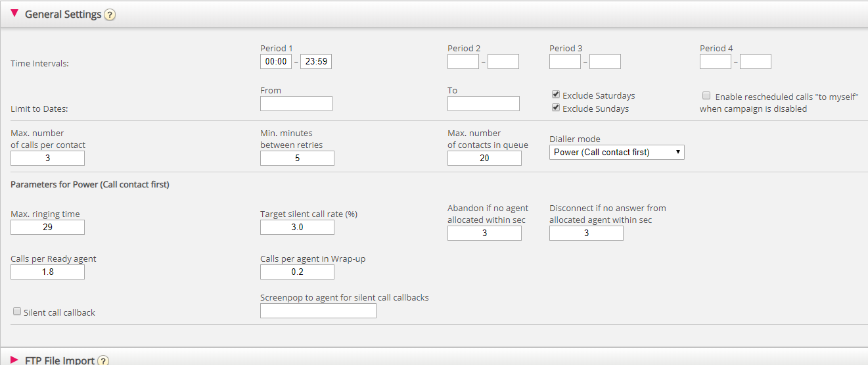The height and width of the screenshot is (365, 868).
Task: Focus Max. number of calls per contact field
Action: (x=48, y=158)
